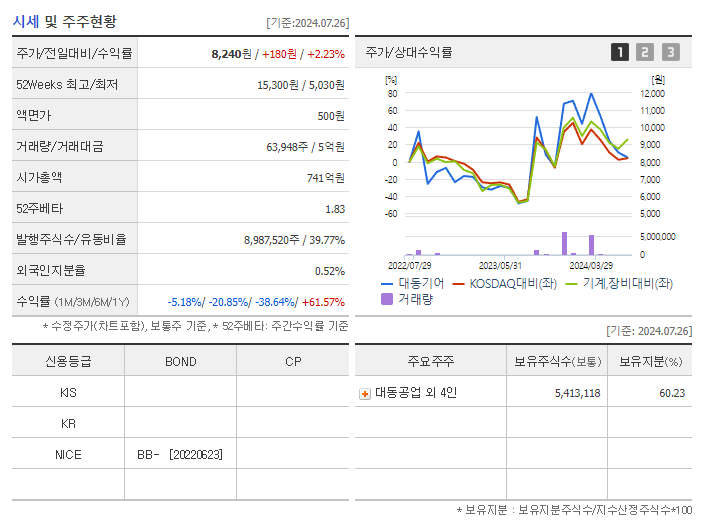702x525 pixels.
Task: Switch to chart view 3
Action: [671, 52]
